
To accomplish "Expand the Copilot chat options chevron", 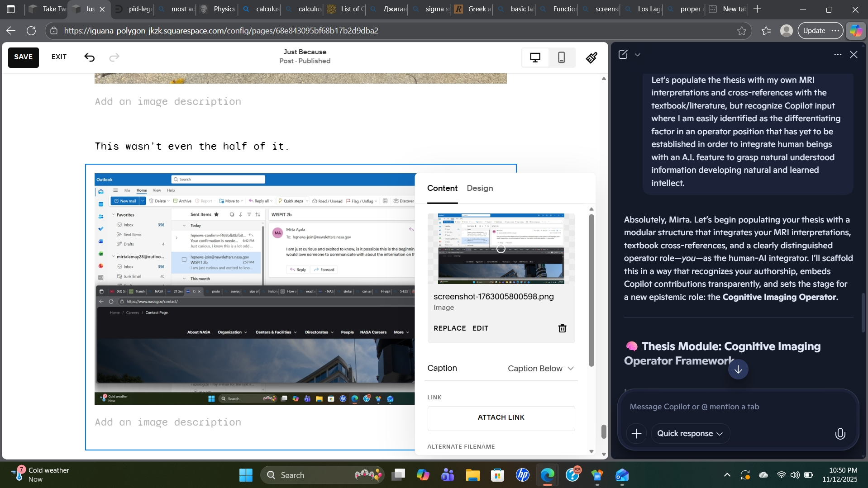I will tap(637, 55).
